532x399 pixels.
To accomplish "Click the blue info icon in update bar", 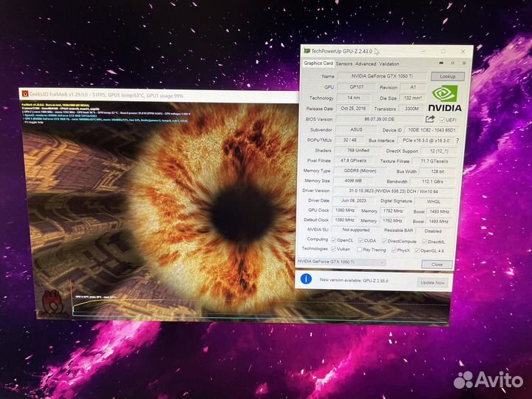I will (306, 279).
